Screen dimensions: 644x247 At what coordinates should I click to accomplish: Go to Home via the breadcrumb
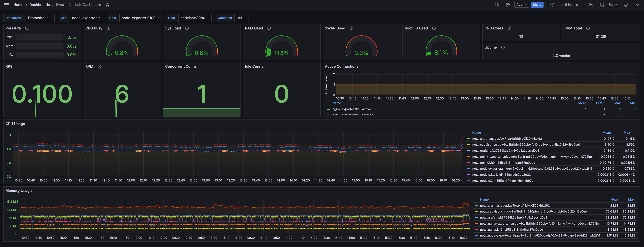[x=18, y=5]
